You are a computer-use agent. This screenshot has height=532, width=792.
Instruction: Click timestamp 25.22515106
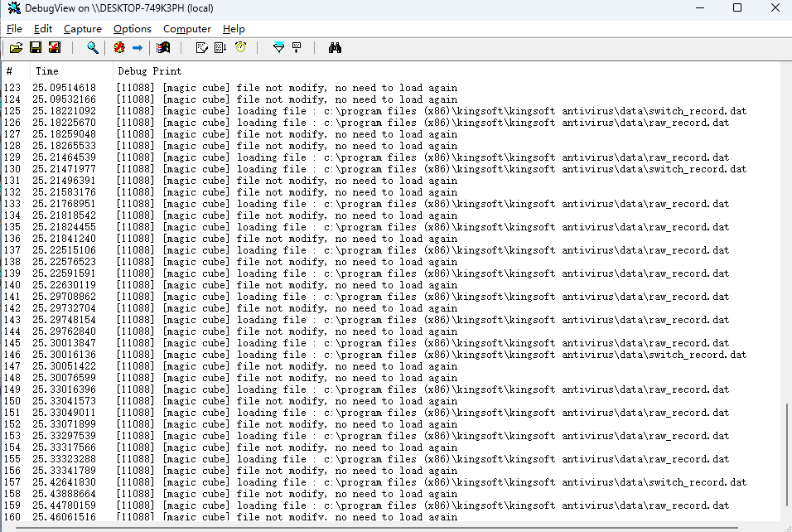[x=64, y=250]
